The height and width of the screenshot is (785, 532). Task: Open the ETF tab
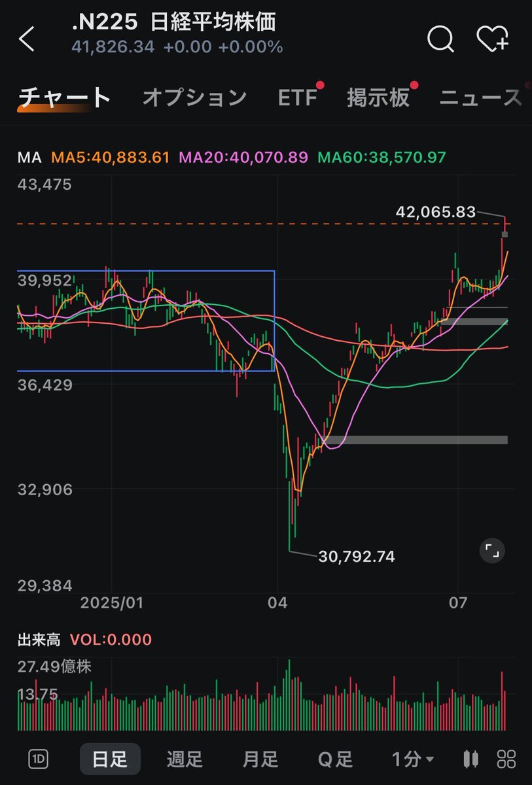point(298,97)
